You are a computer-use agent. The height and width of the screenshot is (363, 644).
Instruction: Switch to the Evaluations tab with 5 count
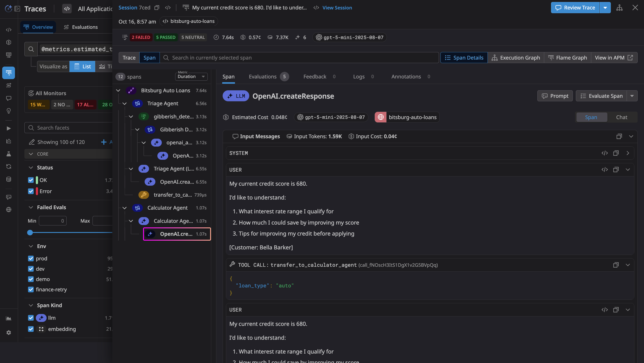click(269, 76)
